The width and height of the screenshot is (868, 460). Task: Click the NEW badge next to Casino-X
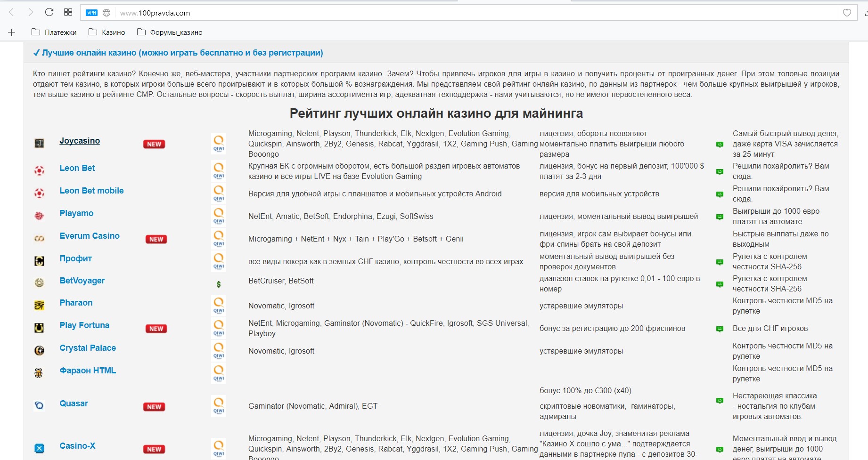coord(154,449)
